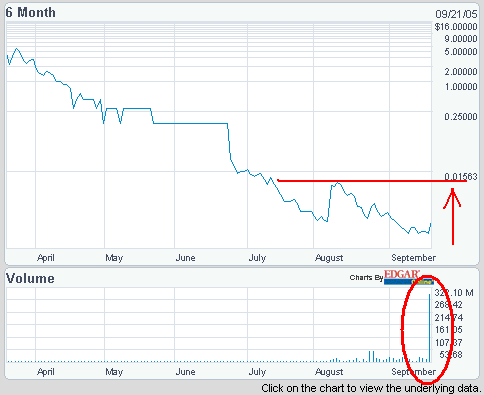Click the EDGAR Online logo
484x395 pixels.
point(409,277)
